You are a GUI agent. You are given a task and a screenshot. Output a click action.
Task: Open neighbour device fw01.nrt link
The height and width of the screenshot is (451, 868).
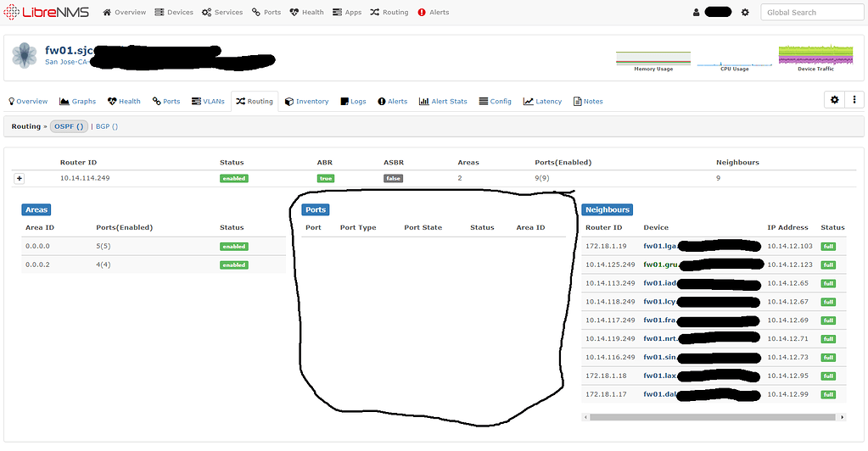[660, 338]
